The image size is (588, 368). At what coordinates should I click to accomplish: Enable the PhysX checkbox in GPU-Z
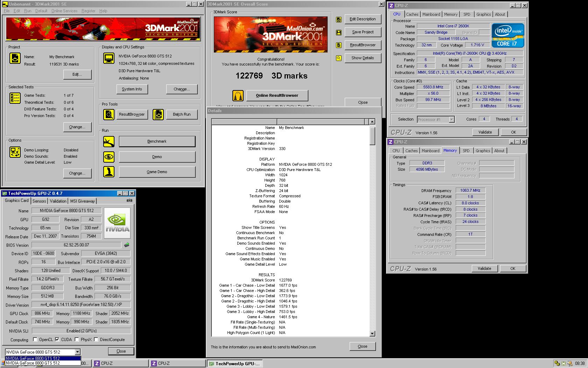[x=77, y=339]
